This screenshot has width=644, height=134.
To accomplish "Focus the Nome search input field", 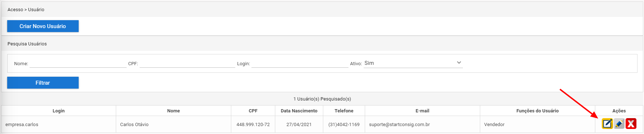I will pyautogui.click(x=78, y=63).
